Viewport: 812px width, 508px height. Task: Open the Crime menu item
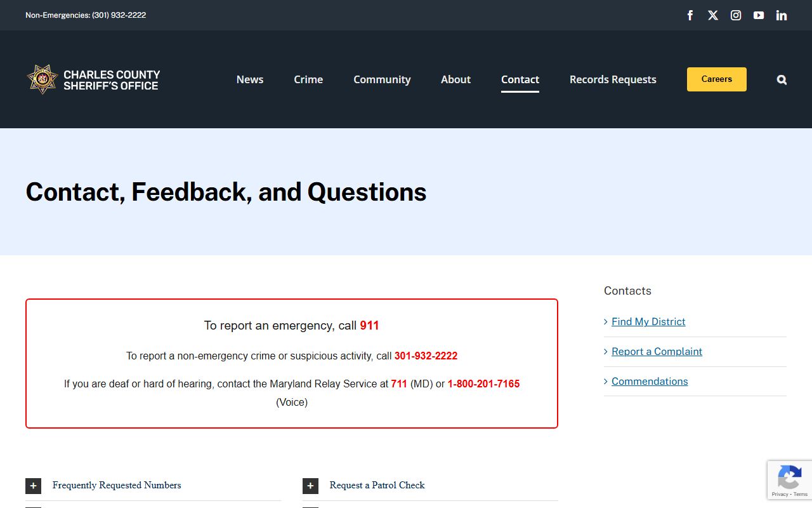coord(308,79)
